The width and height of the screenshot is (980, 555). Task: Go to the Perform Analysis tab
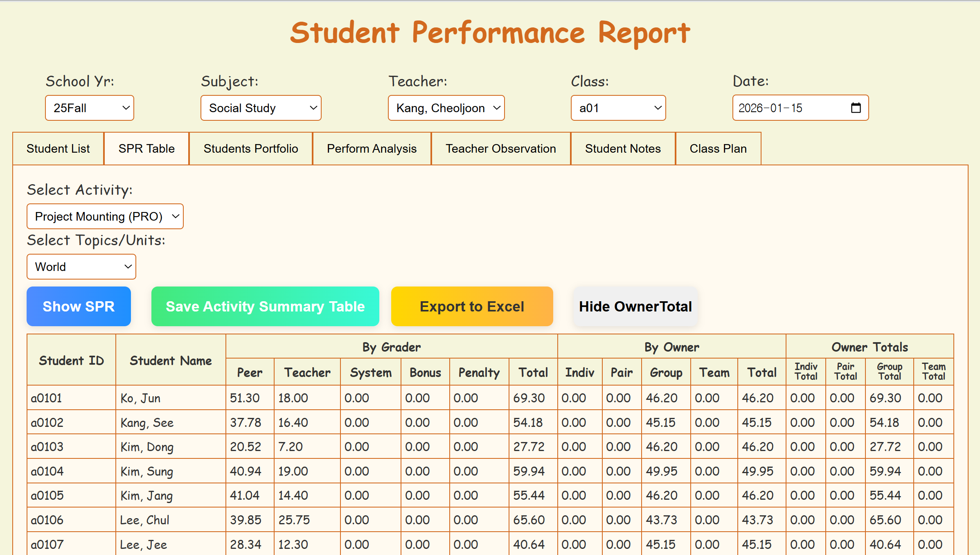[372, 149]
